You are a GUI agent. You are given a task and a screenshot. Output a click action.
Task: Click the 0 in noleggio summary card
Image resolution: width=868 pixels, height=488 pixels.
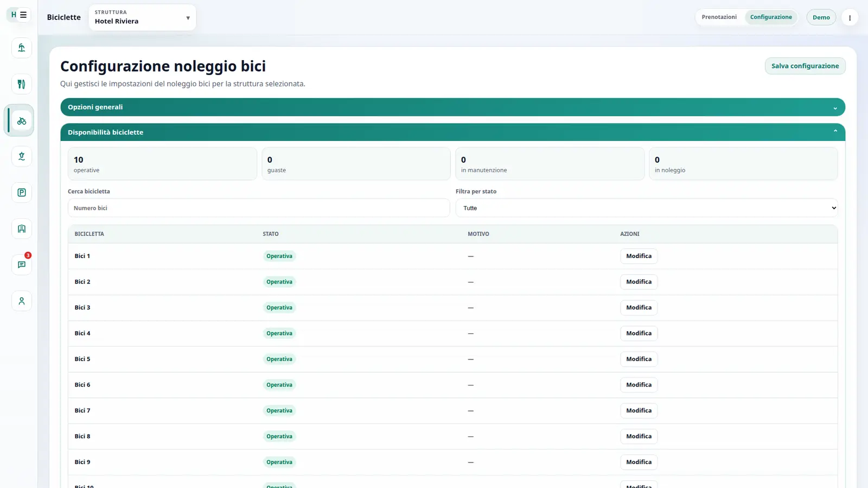coord(743,164)
